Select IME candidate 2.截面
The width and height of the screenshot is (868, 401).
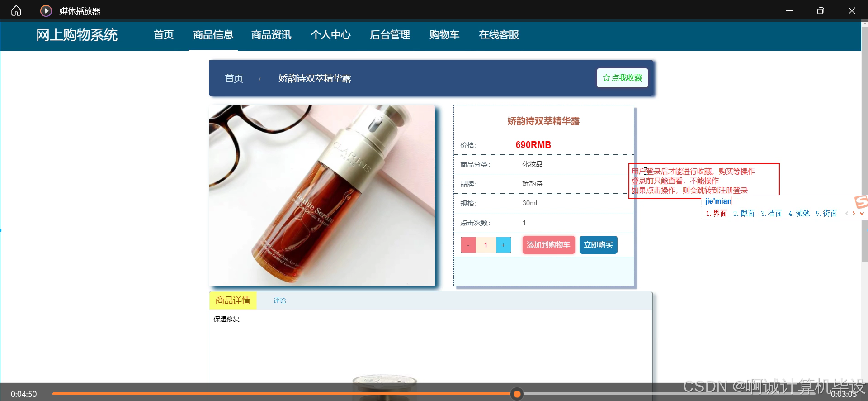point(744,214)
